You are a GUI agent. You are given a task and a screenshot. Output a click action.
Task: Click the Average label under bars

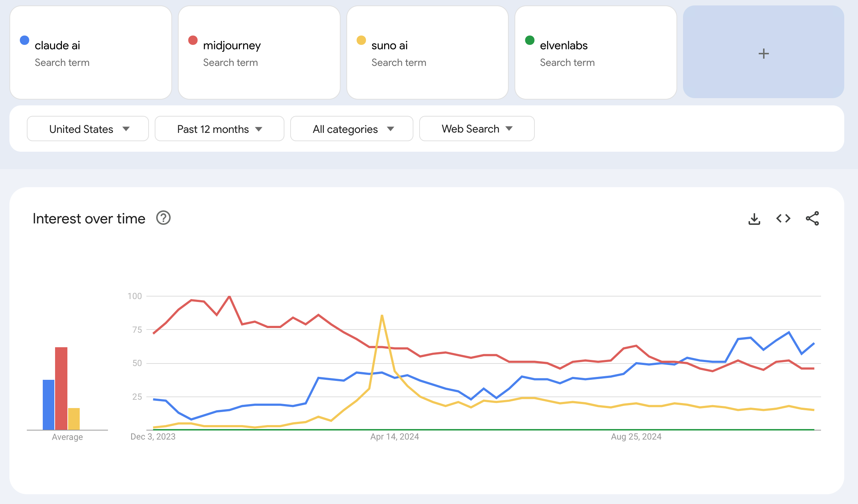click(67, 437)
